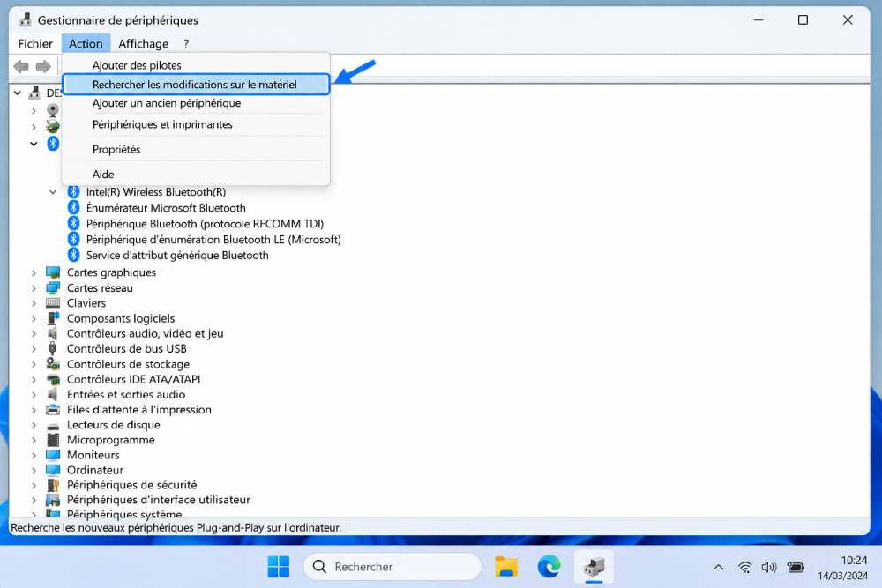
Task: Click the Cartes graphiques icon
Action: point(53,272)
